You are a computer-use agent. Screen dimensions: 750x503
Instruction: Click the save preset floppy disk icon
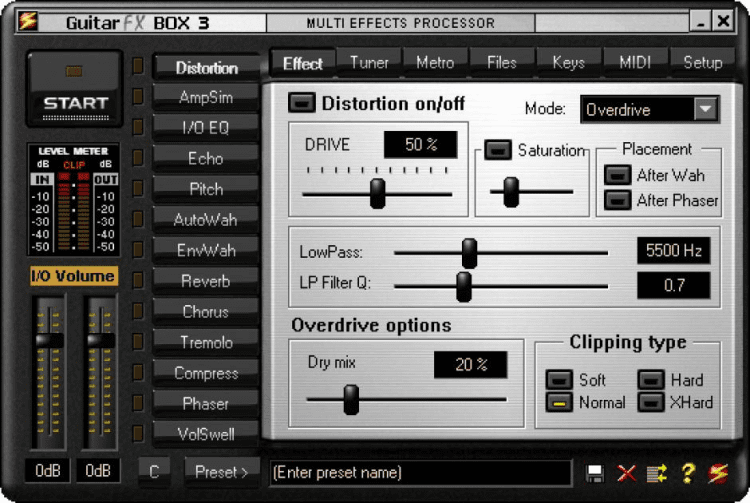click(x=595, y=473)
